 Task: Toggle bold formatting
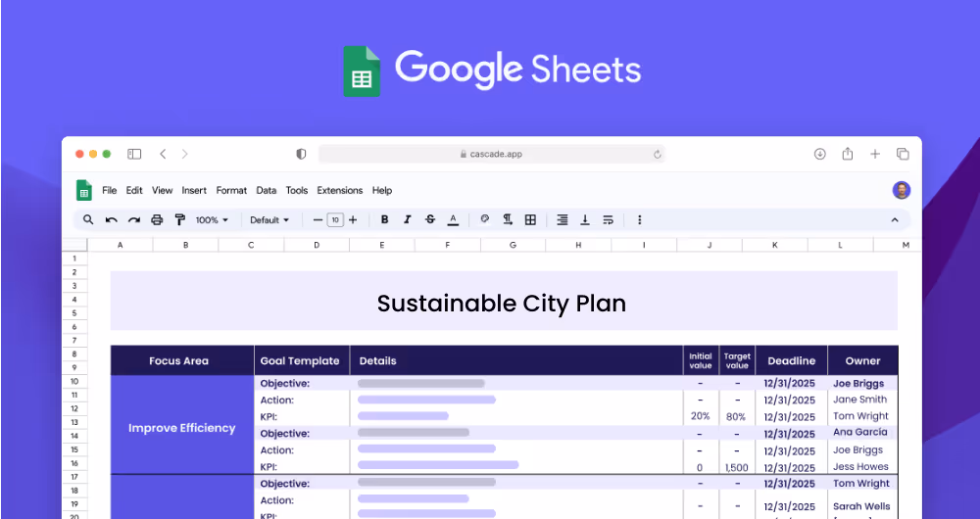[x=384, y=220]
